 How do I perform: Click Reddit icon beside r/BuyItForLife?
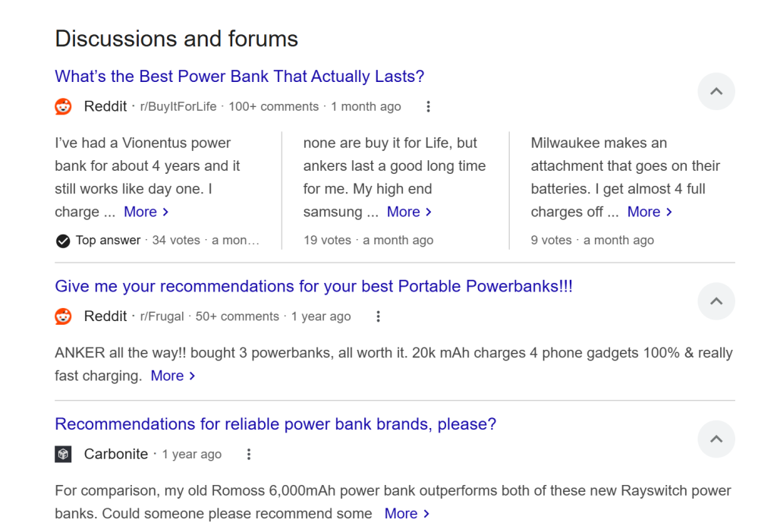pos(64,107)
